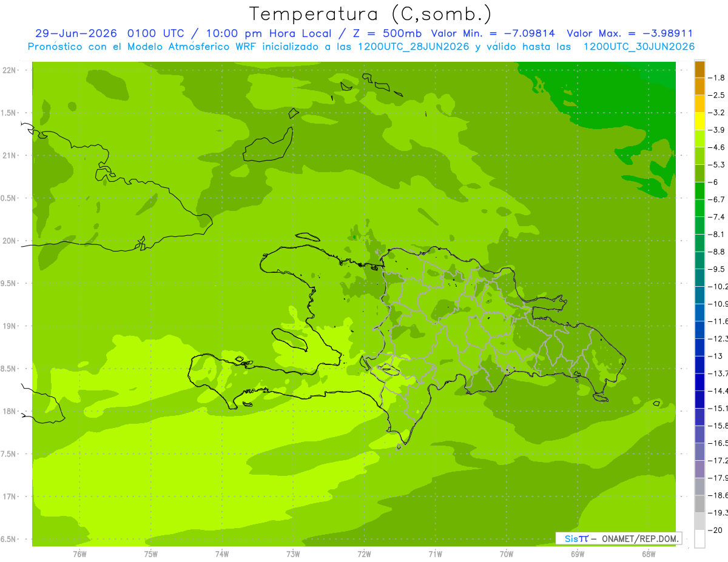This screenshot has width=728, height=562.
Task: Click the green swatch between -6 and -6.7
Action: click(699, 191)
